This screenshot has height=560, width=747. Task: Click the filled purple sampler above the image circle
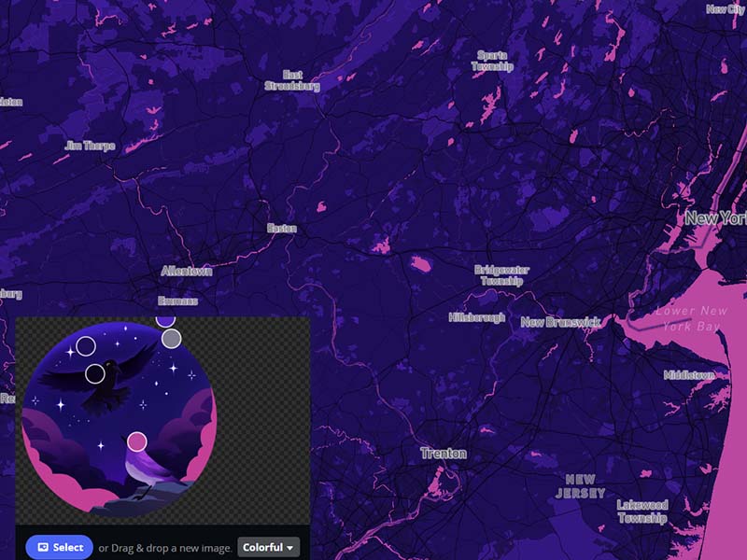[165, 321]
